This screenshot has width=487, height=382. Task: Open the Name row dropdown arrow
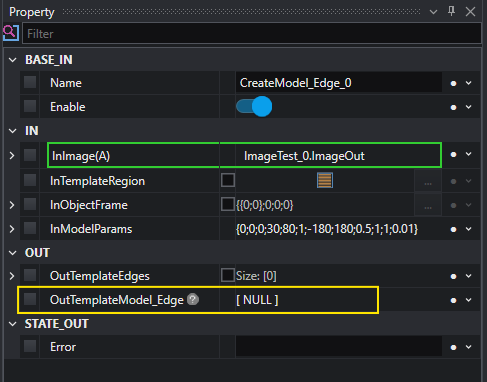pos(469,83)
